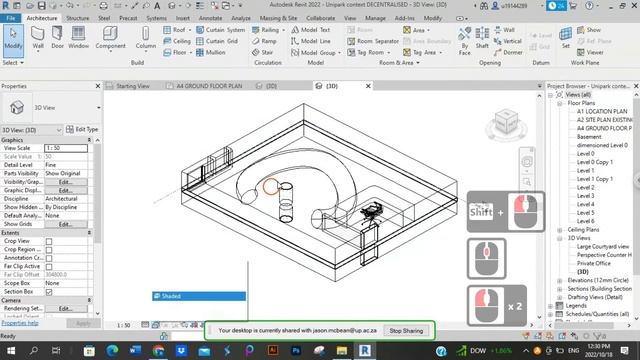Screen dimensions: 640x360
Task: Open Level 2 floor plan in browser
Action: tap(585, 187)
